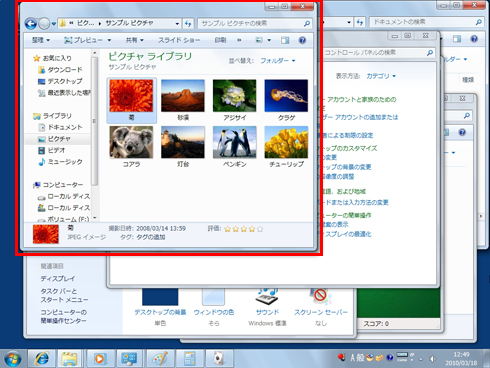Switch to Solitaire card game on the taskbar
Viewport: 490px width, 368px height.
click(x=219, y=359)
